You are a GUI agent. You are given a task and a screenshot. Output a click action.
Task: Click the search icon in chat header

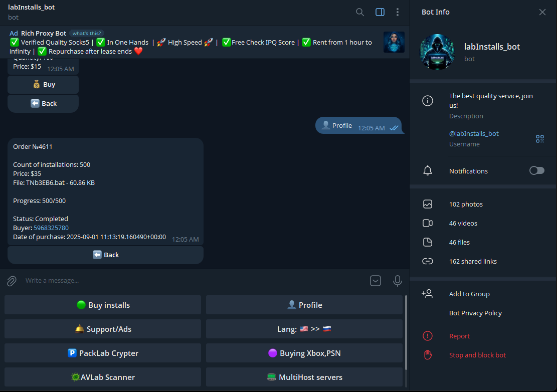[x=360, y=12]
